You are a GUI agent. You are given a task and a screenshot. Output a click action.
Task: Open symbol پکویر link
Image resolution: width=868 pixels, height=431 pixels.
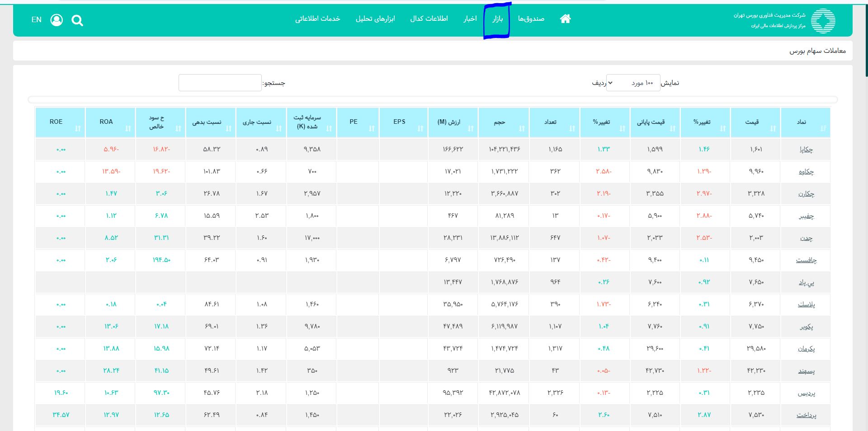[807, 327]
